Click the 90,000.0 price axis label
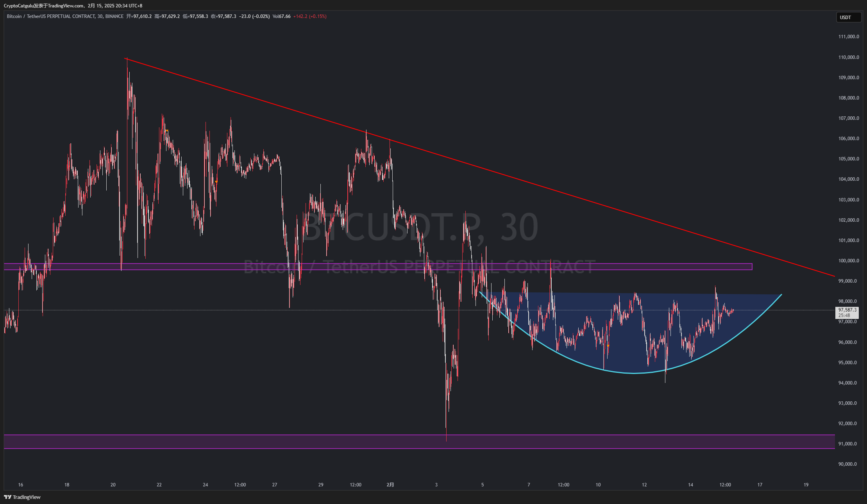Screen dimensions: 867x504 click(847, 464)
